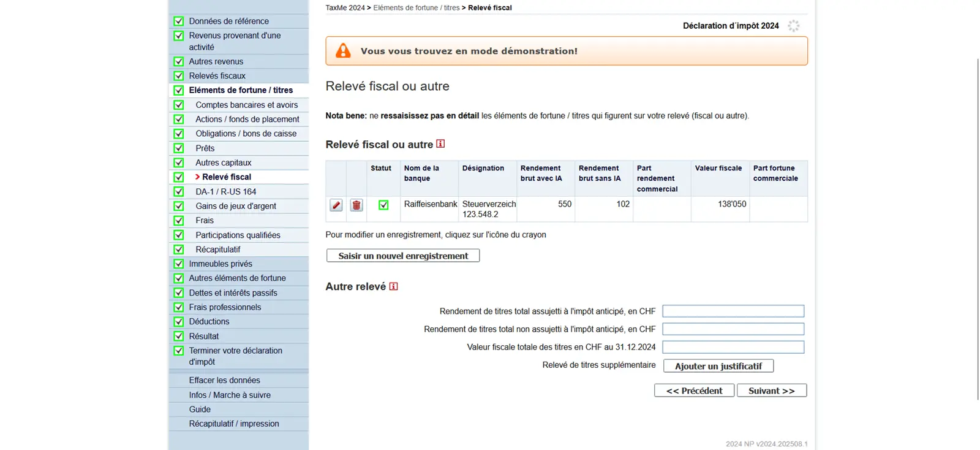The image size is (980, 450).
Task: Click the green checkbox beside Frais professionnels
Action: (x=179, y=307)
